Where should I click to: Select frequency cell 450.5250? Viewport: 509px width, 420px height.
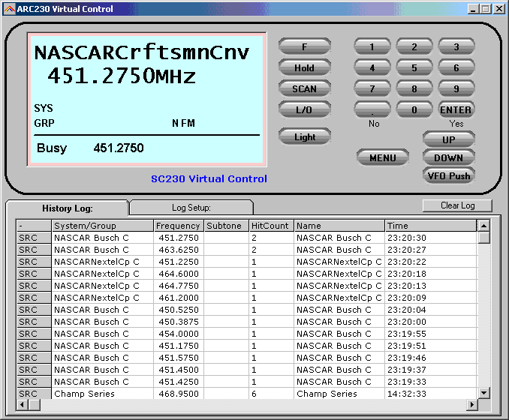coord(179,310)
